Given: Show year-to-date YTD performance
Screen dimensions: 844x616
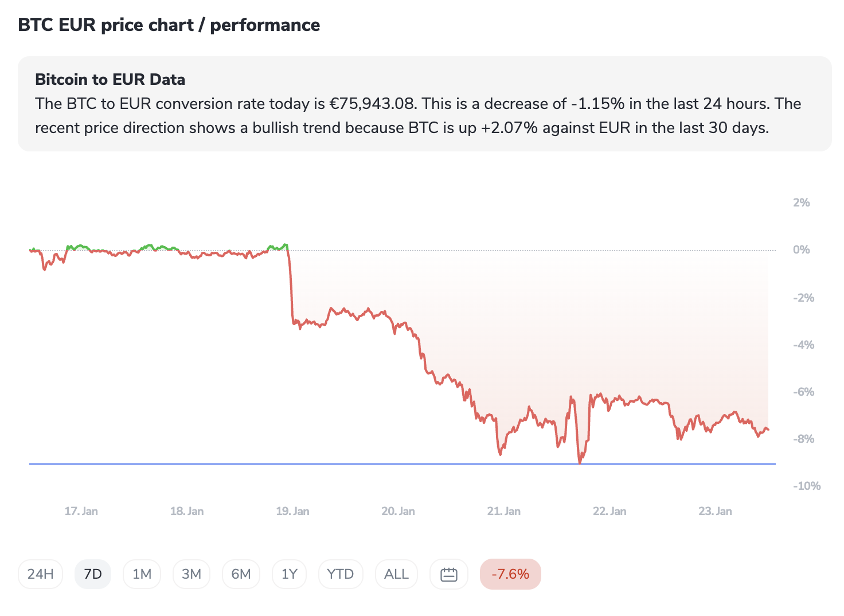Looking at the screenshot, I should click(x=341, y=574).
